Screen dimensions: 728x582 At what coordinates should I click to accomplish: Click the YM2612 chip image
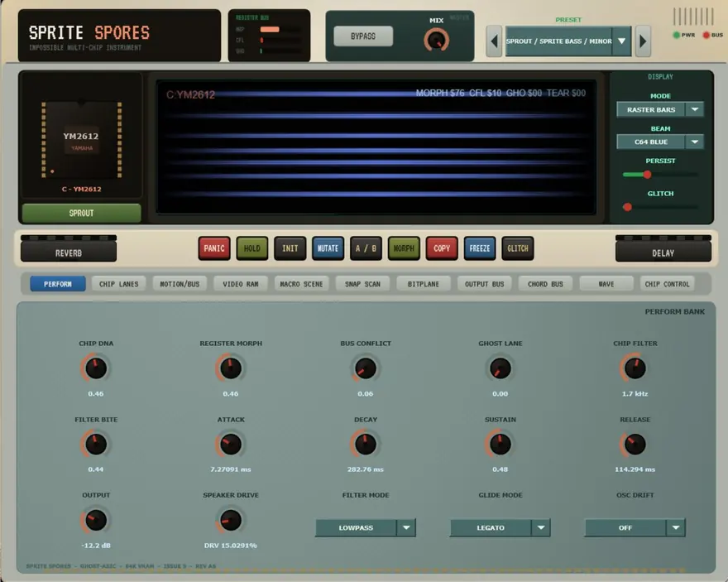point(81,140)
